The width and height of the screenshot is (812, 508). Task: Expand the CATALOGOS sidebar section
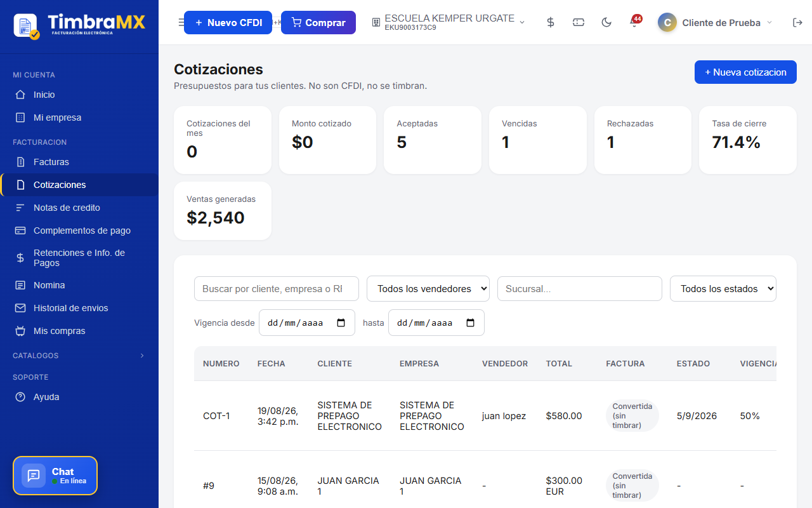79,356
